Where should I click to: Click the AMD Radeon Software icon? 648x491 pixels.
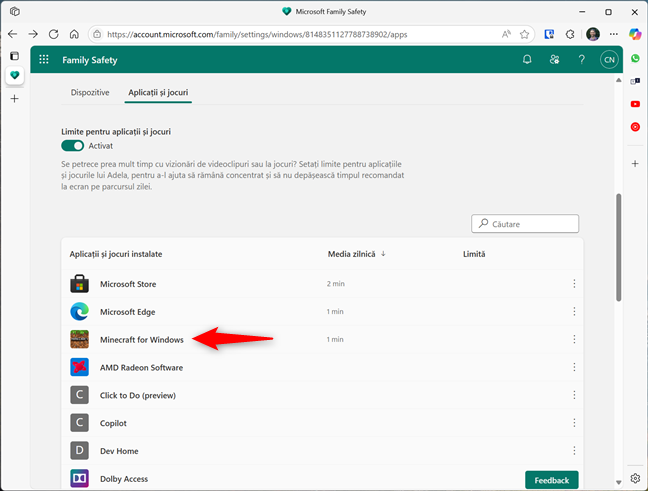click(x=79, y=367)
